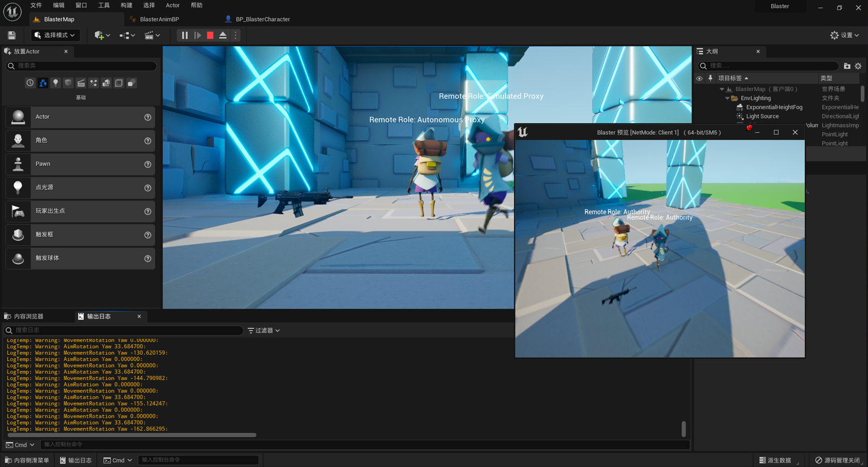
Task: Open help for Pawn entry
Action: pyautogui.click(x=148, y=164)
